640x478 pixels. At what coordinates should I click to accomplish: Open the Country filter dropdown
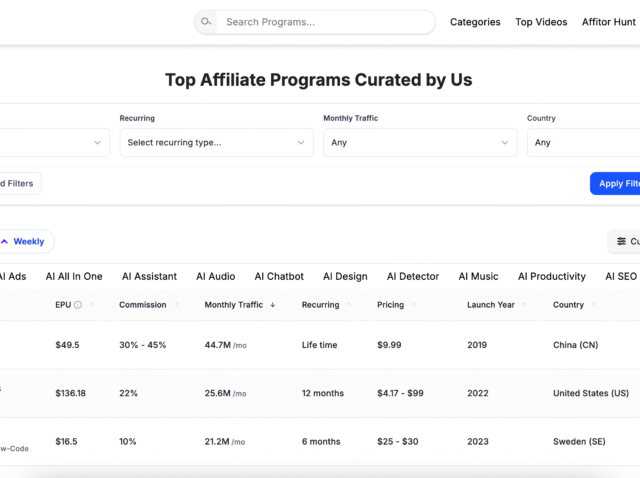tap(583, 143)
